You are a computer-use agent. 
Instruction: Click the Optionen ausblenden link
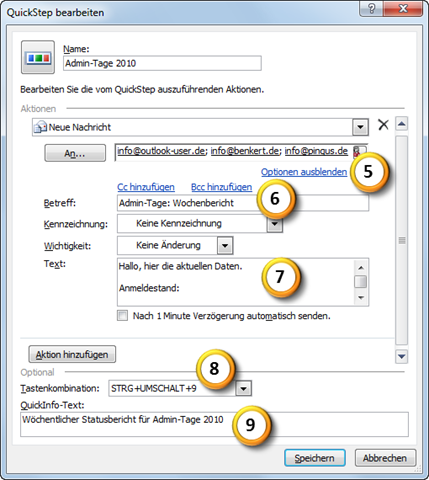point(304,172)
